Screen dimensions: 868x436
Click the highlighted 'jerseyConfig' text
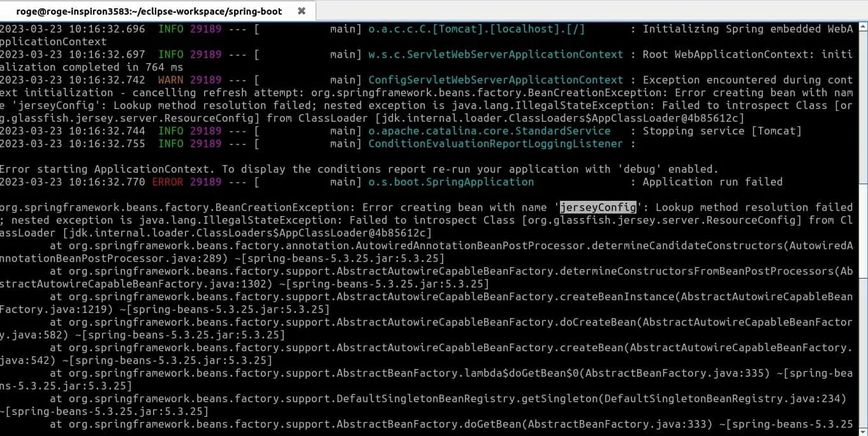click(598, 207)
